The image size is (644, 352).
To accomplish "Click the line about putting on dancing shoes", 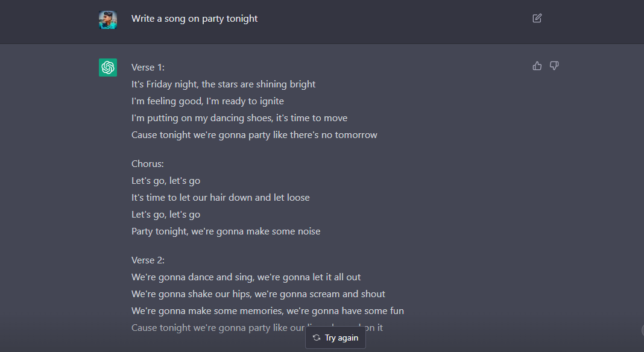I will pos(239,118).
